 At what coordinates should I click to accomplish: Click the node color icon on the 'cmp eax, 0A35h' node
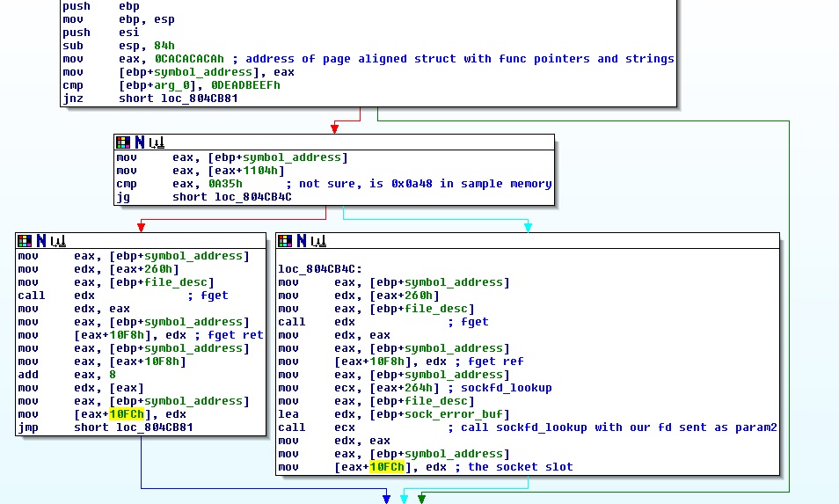[x=123, y=142]
